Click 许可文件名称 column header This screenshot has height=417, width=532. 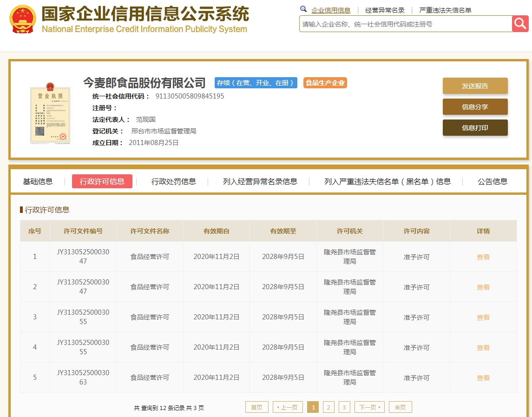click(150, 231)
